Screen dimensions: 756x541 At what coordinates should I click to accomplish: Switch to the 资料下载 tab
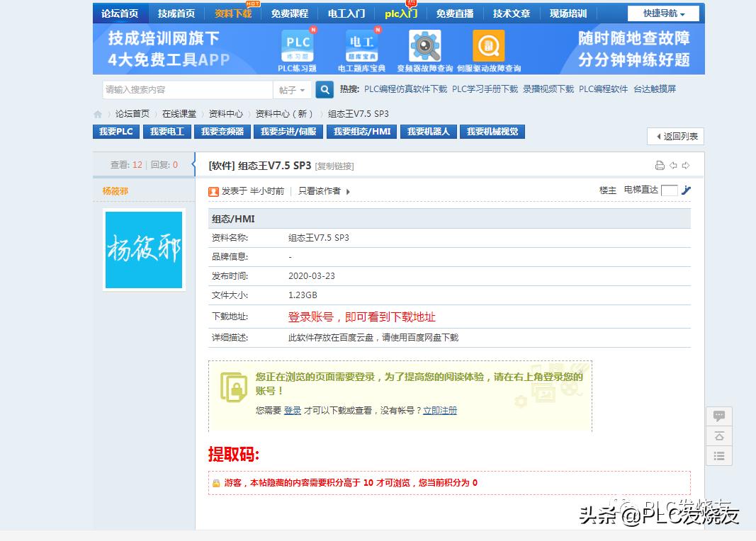coord(232,12)
